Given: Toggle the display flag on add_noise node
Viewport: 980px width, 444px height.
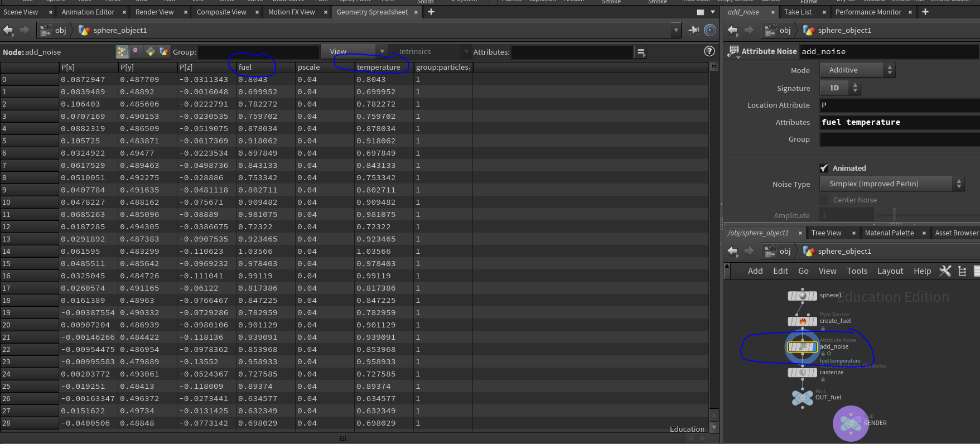Looking at the screenshot, I should click(814, 347).
